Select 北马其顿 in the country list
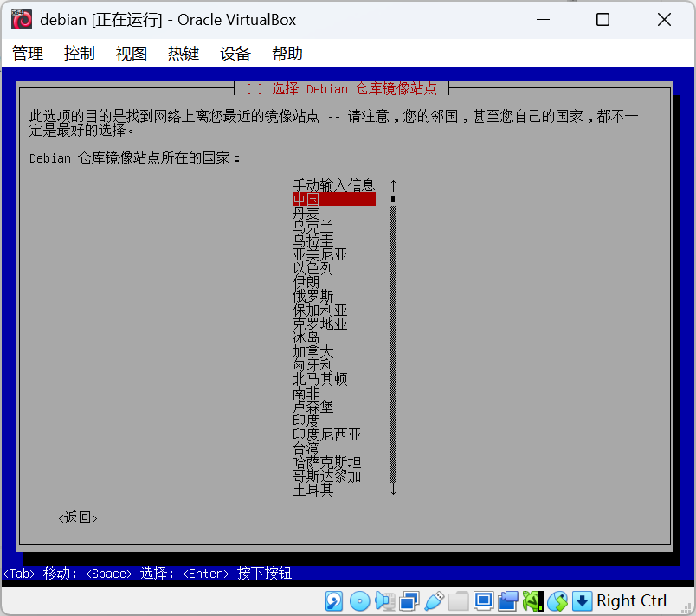 tap(319, 379)
